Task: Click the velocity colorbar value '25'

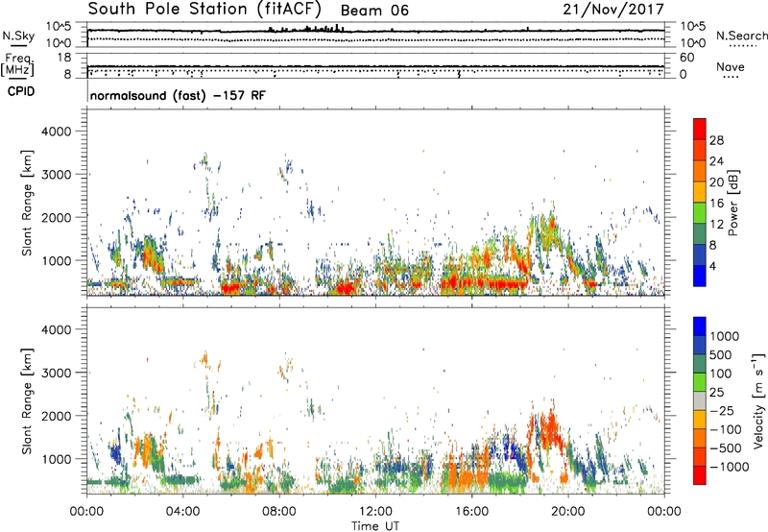Action: [716, 393]
